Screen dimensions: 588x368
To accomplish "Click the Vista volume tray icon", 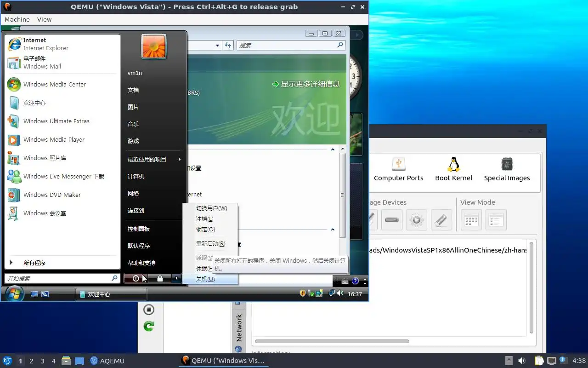I will tap(340, 293).
